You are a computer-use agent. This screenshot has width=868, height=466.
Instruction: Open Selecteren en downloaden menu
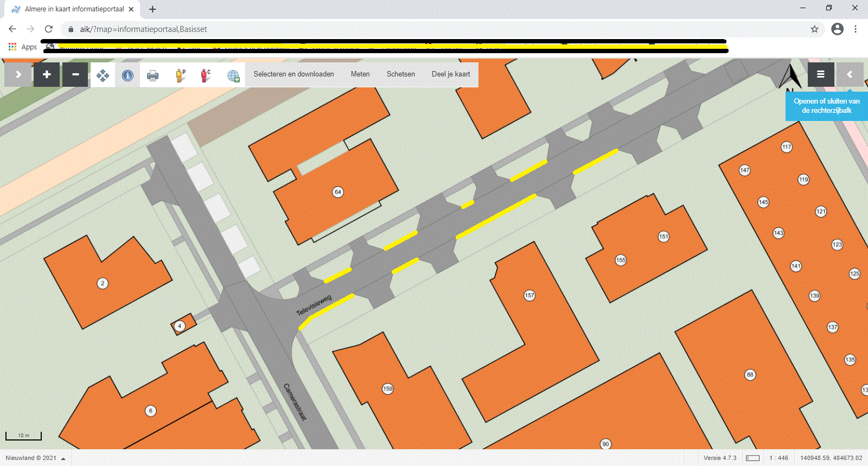(x=293, y=74)
